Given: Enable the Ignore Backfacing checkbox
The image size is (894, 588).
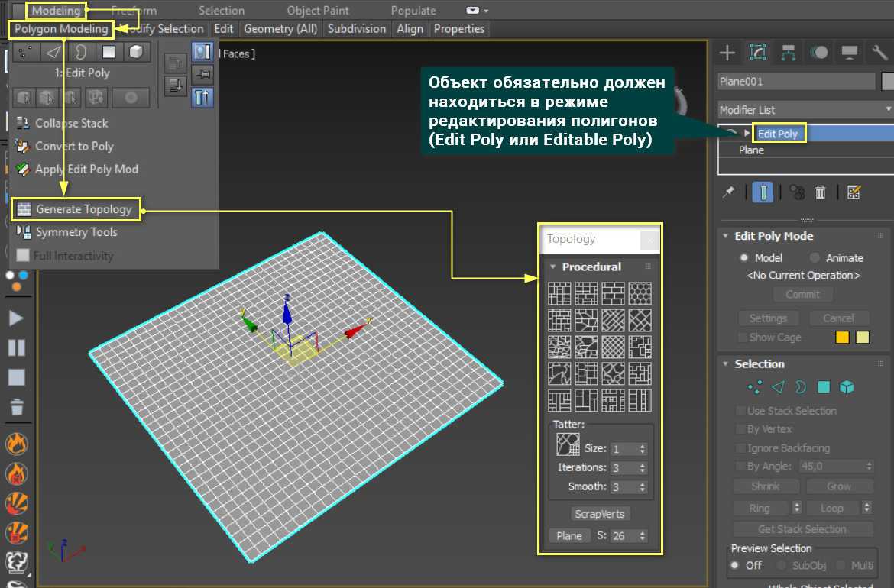Looking at the screenshot, I should [740, 448].
